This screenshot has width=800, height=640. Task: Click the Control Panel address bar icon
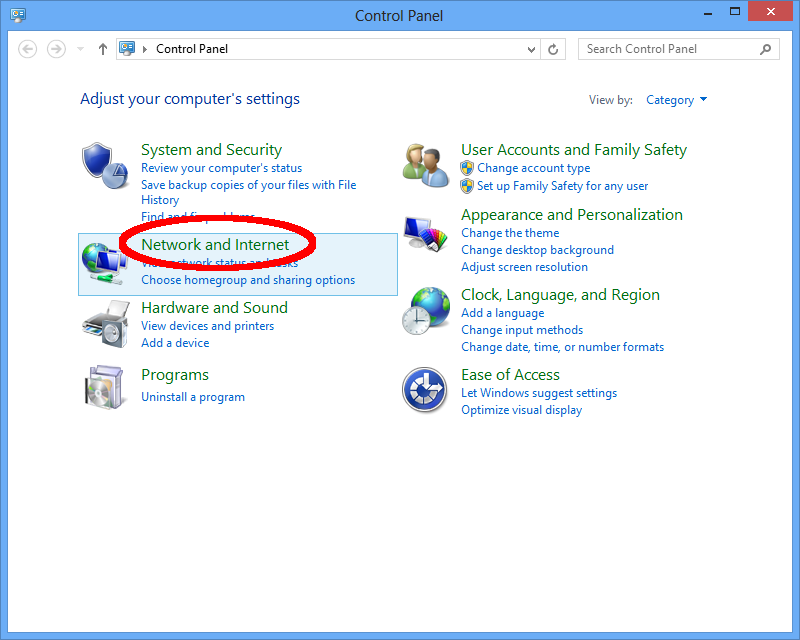tap(127, 48)
